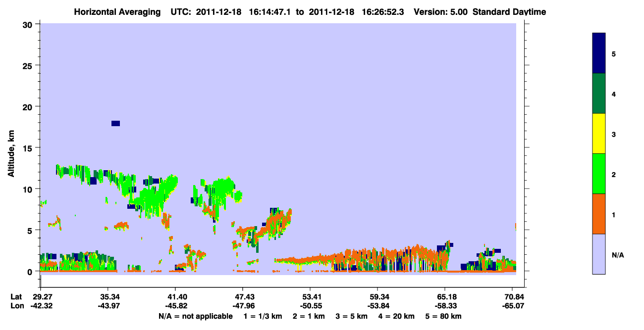The image size is (644, 330).
Task: Click the 'Lat' row label
Action: [x=16, y=297]
